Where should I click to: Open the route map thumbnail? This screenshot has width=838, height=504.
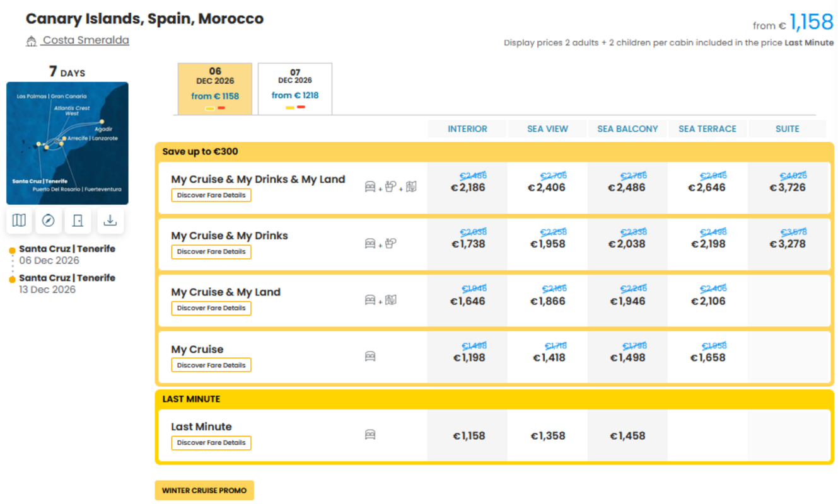(x=67, y=143)
